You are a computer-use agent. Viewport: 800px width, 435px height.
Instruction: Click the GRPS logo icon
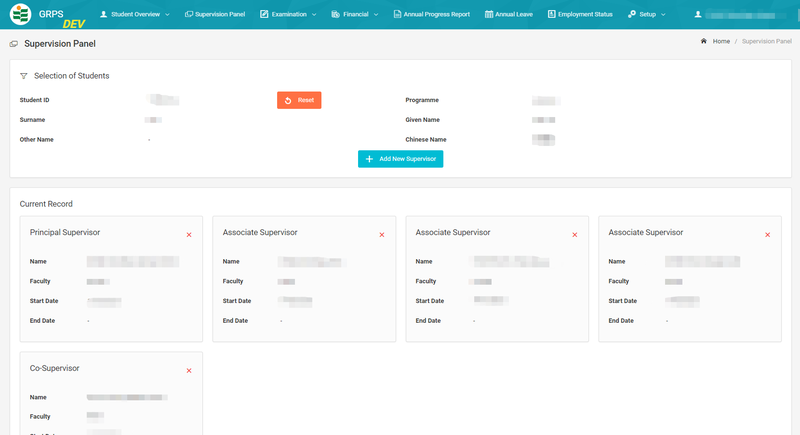click(x=20, y=14)
